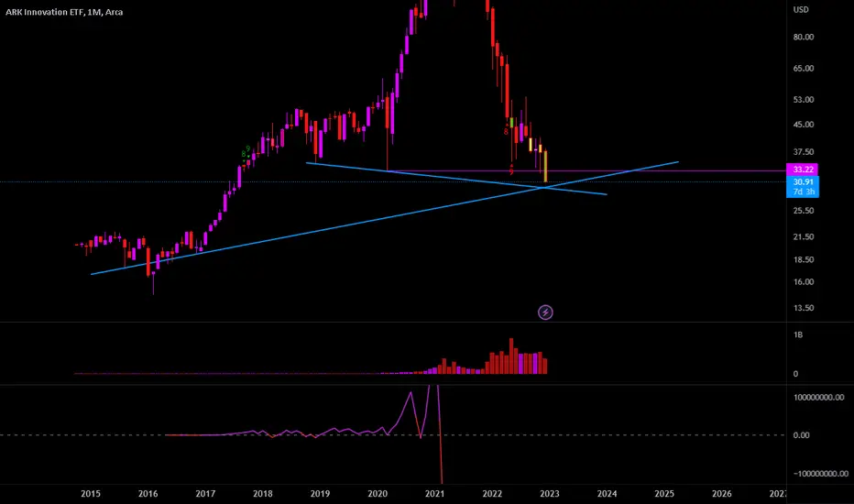Click the 100000000.00 indicator axis label
Viewport: 854px width, 504px height.
pyautogui.click(x=818, y=397)
